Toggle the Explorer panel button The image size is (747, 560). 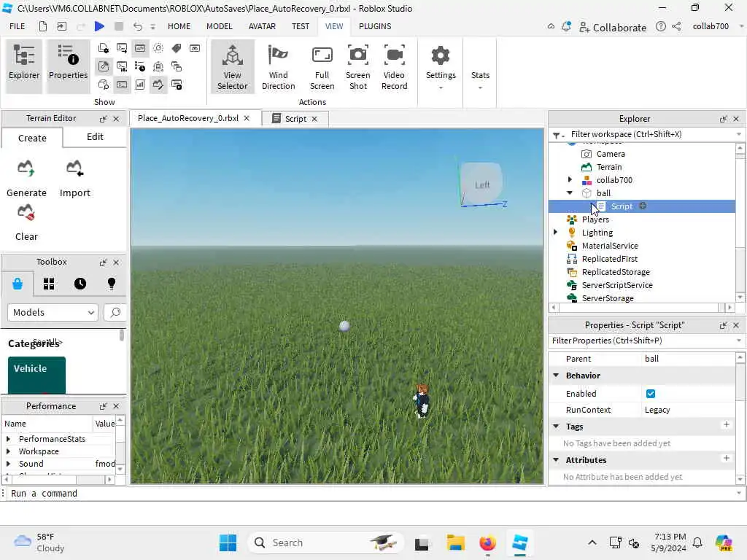(24, 66)
